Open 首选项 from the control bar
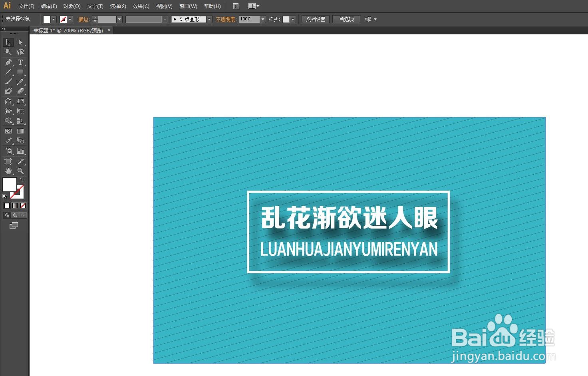Screen dimensions: 588x376 tap(346, 19)
